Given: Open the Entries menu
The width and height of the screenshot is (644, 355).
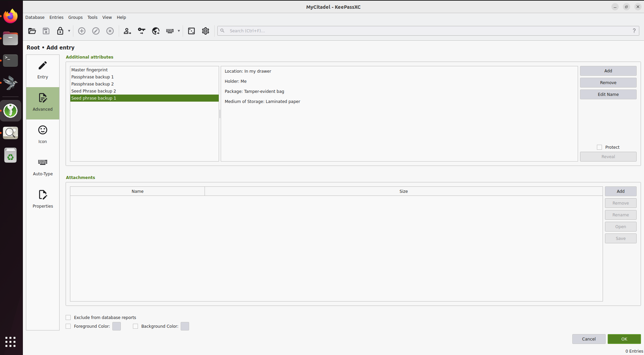Looking at the screenshot, I should (x=57, y=17).
